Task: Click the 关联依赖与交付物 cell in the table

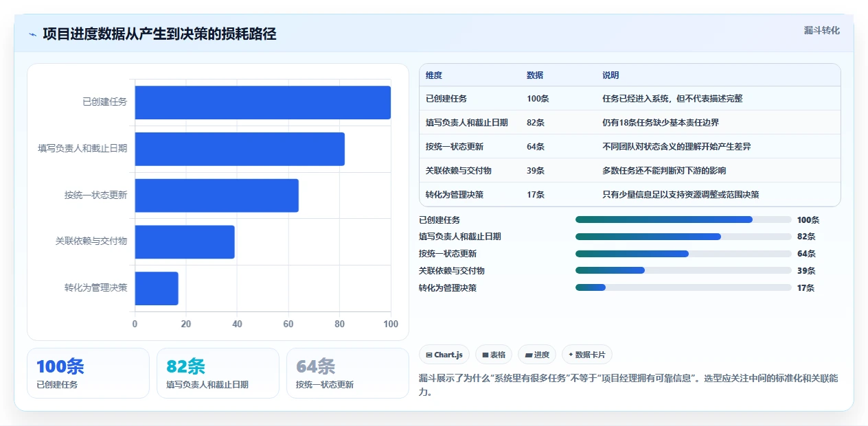Action: click(459, 171)
